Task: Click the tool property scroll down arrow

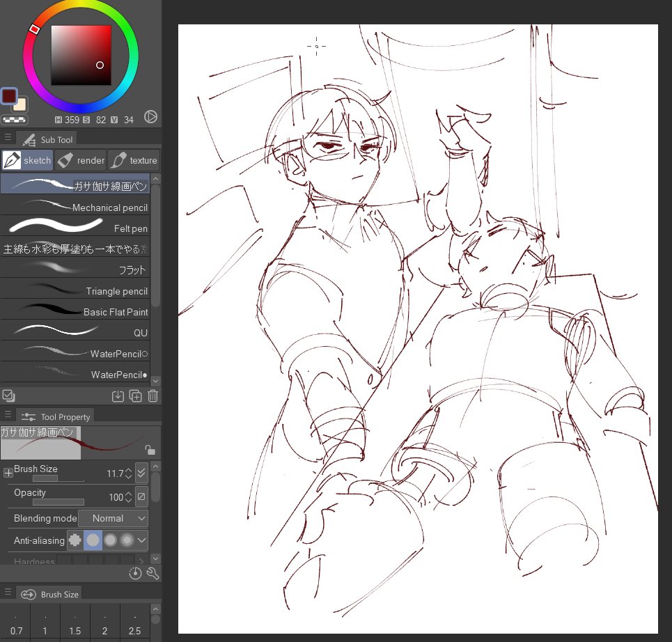Action: pyautogui.click(x=155, y=558)
